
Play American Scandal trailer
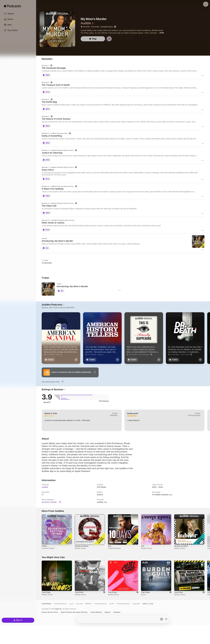point(49,360)
